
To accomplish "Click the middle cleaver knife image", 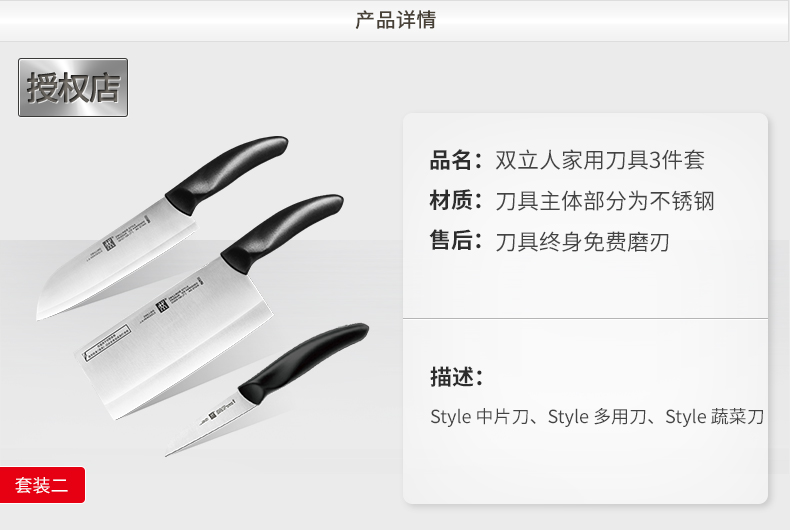I will [x=209, y=307].
